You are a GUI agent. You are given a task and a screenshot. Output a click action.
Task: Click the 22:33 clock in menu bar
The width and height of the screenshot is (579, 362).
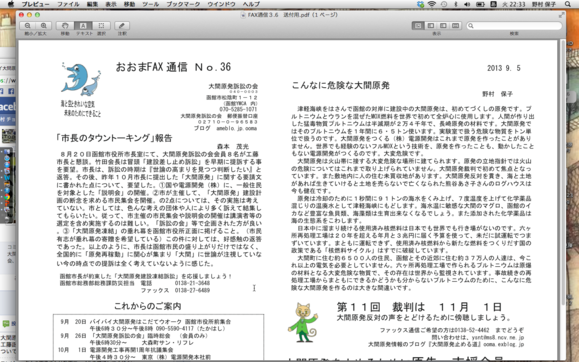[514, 4]
